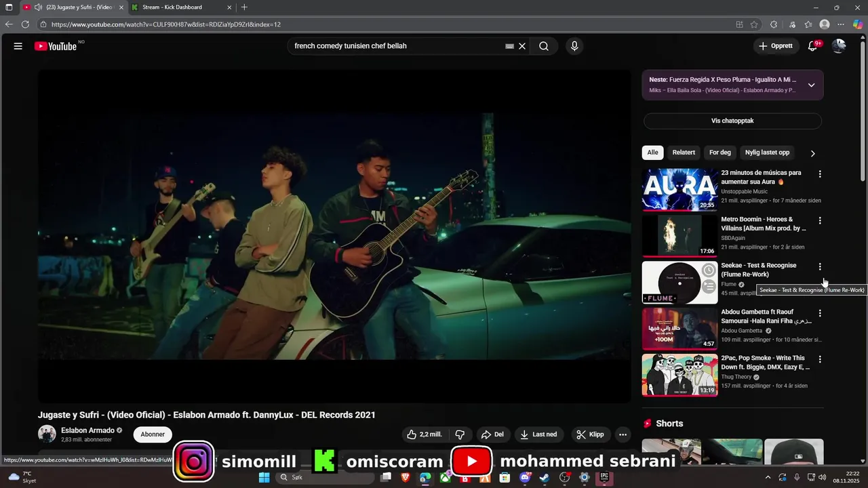868x488 pixels.
Task: Open browser extensions puzzle icon
Action: click(774, 24)
